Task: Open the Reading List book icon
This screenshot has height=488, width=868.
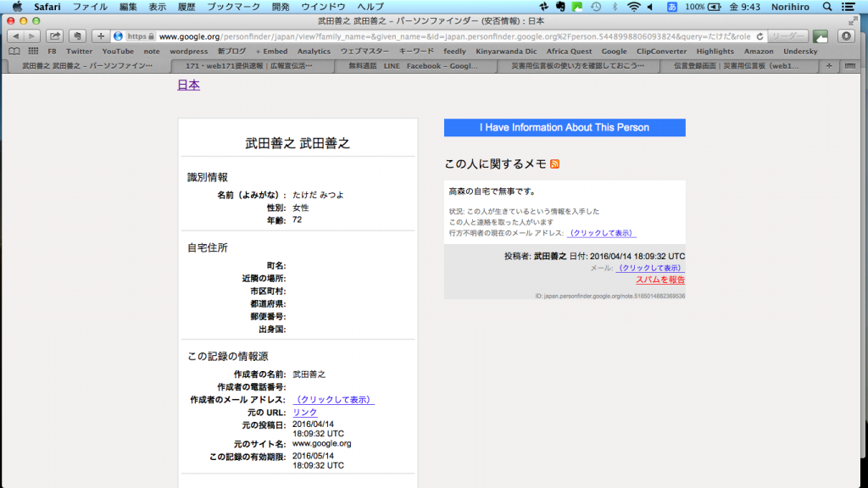Action: coord(14,52)
